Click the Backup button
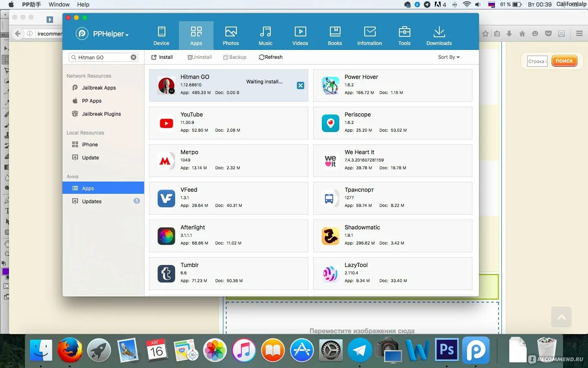Image resolution: width=588 pixels, height=368 pixels. [235, 57]
